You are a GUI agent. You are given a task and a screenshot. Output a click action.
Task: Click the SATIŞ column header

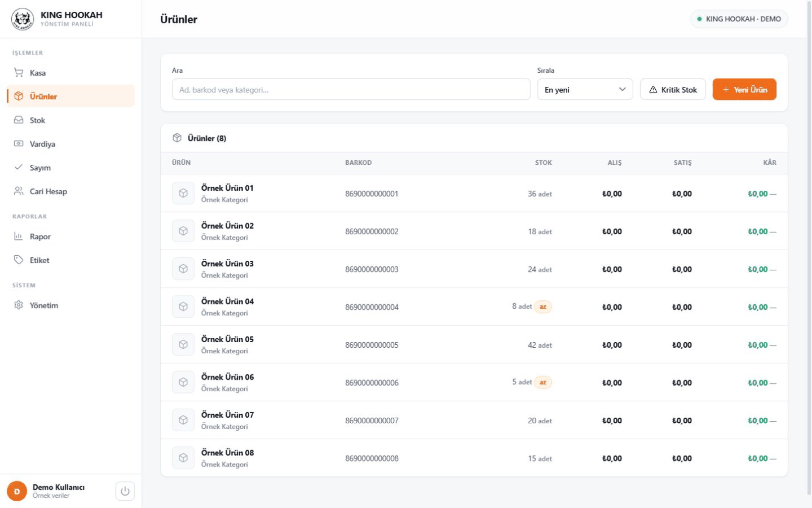pyautogui.click(x=682, y=163)
